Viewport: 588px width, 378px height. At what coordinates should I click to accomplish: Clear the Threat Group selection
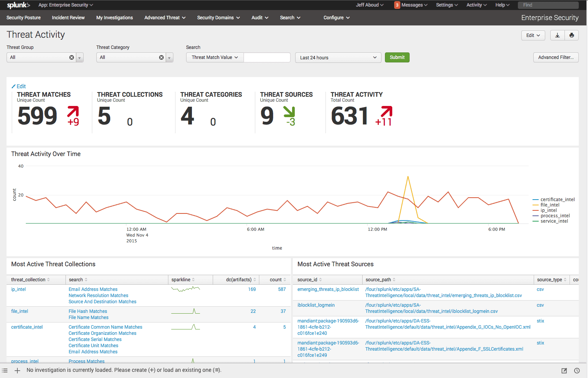72,57
